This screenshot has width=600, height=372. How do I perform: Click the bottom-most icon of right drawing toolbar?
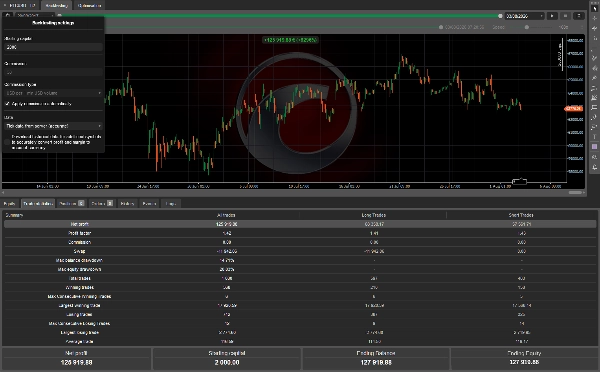[594, 167]
